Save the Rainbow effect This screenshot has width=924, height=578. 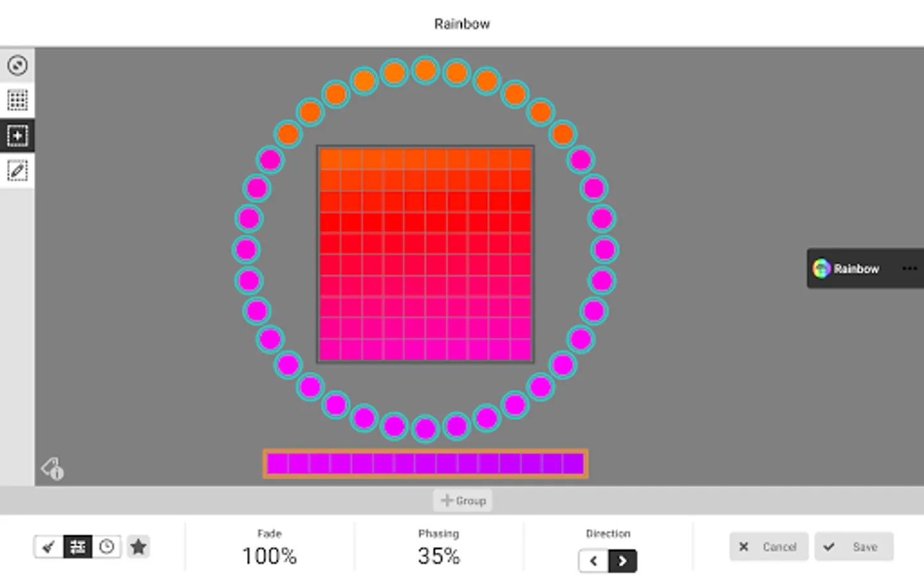(x=853, y=547)
